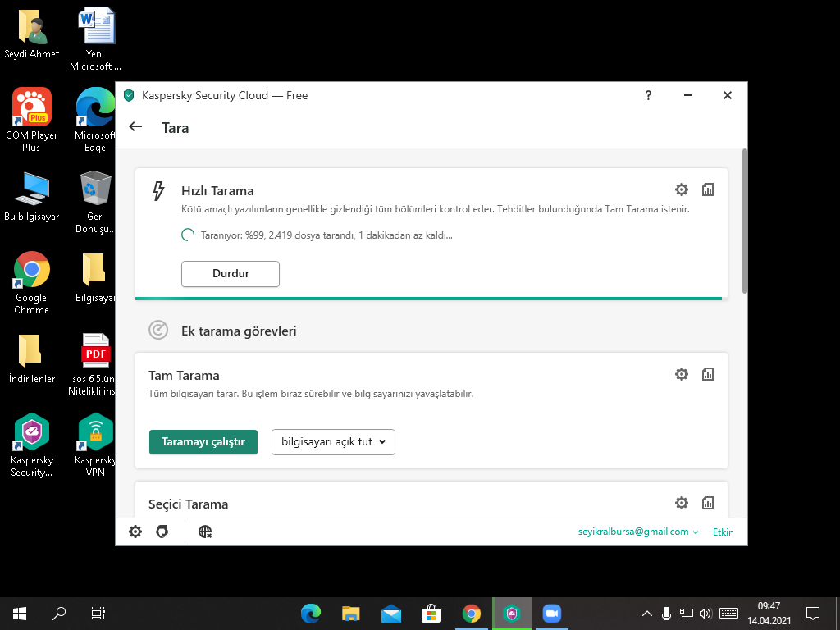Expand the bilgisayarı açık tut dropdown
The image size is (840, 630).
333,442
